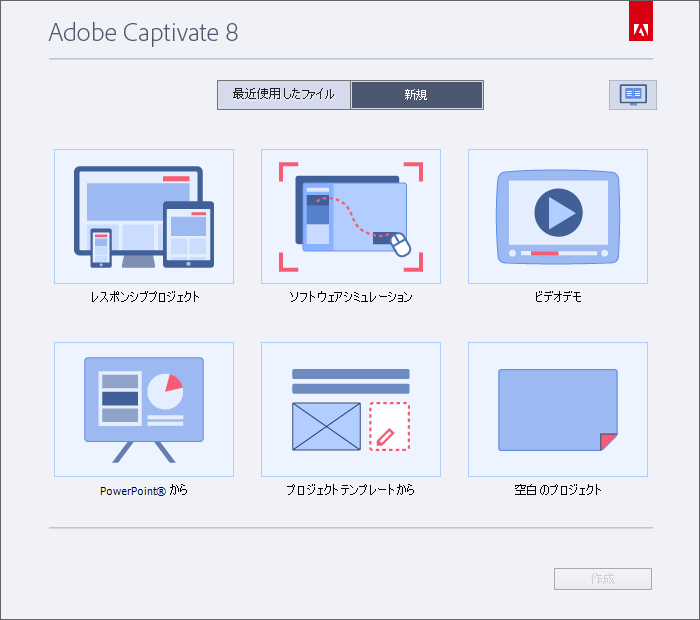
Task: Click the Adobe Captivate 8 title text
Action: [x=143, y=33]
